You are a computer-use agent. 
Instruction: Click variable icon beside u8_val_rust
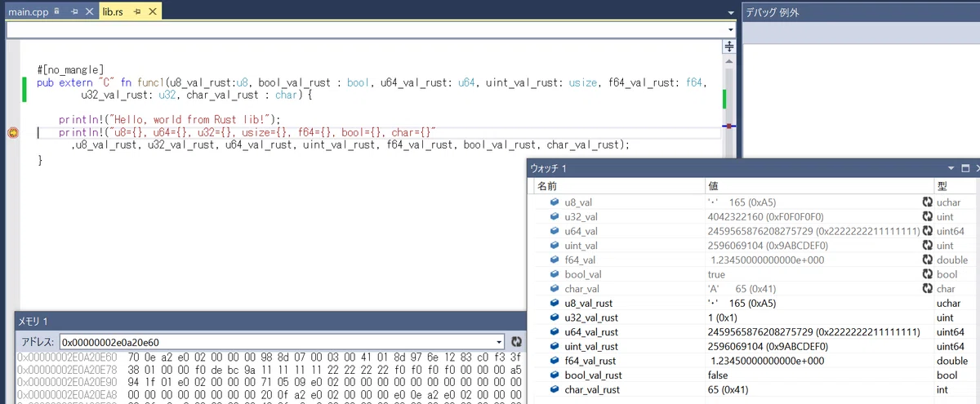tap(555, 303)
